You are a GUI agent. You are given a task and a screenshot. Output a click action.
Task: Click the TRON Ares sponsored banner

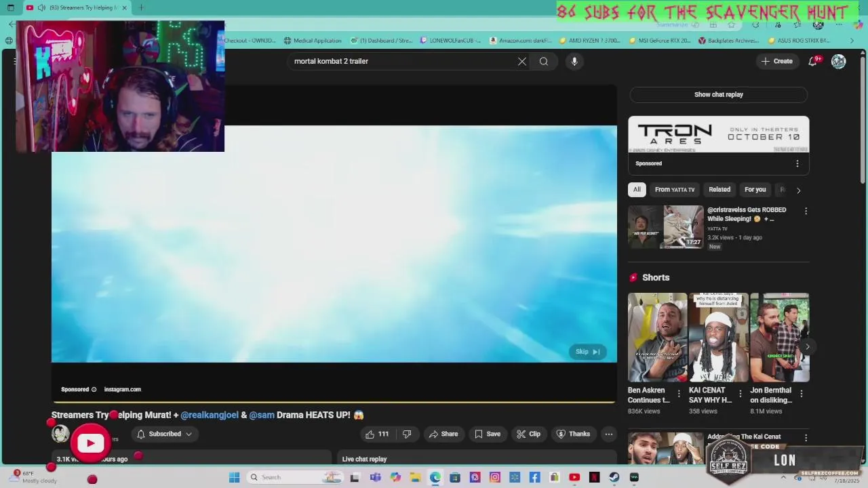[x=718, y=134]
